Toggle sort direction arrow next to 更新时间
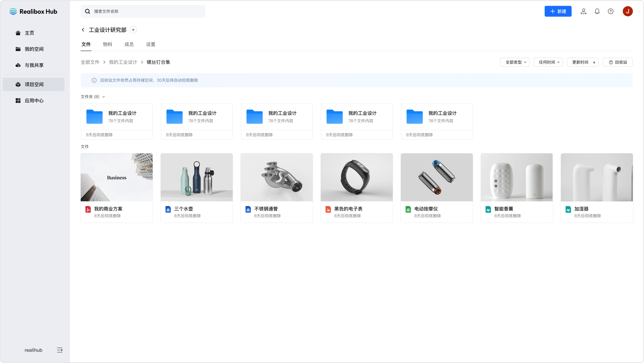This screenshot has height=363, width=644. tap(594, 62)
